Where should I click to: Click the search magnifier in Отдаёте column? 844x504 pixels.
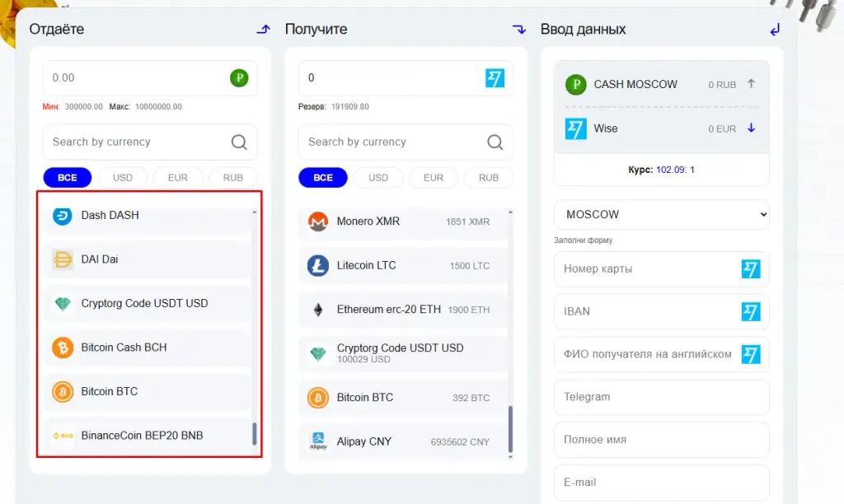[x=239, y=142]
